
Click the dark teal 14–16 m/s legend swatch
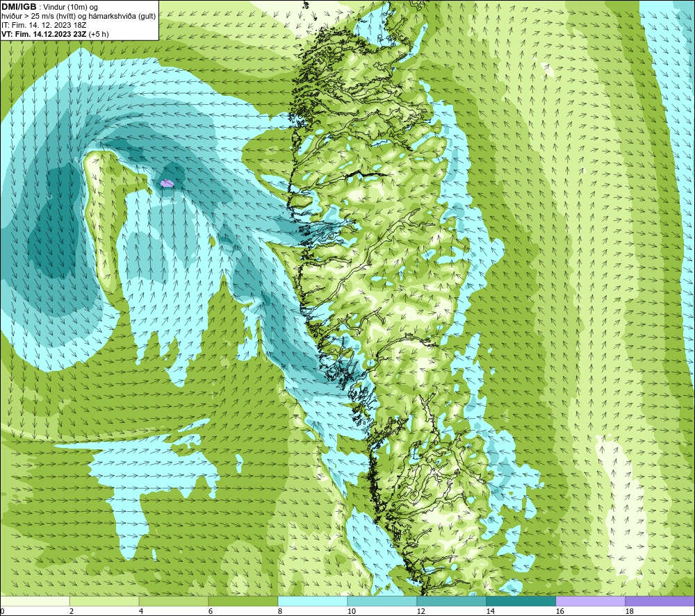[x=521, y=601]
